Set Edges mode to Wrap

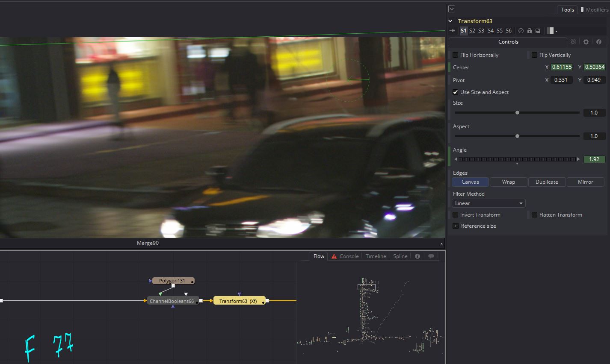[x=509, y=182]
